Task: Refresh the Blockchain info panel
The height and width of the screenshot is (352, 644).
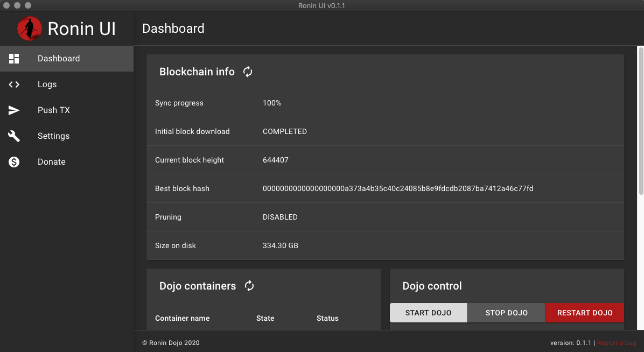Action: pos(248,72)
